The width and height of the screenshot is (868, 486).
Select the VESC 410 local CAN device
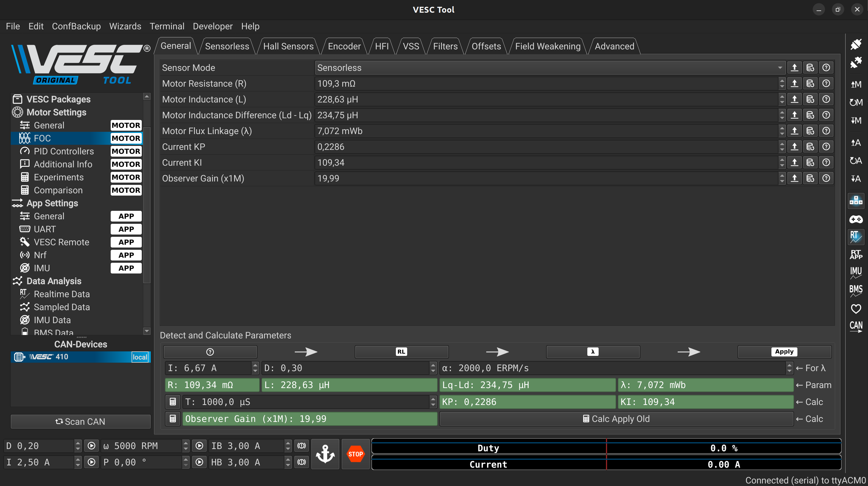tap(80, 357)
